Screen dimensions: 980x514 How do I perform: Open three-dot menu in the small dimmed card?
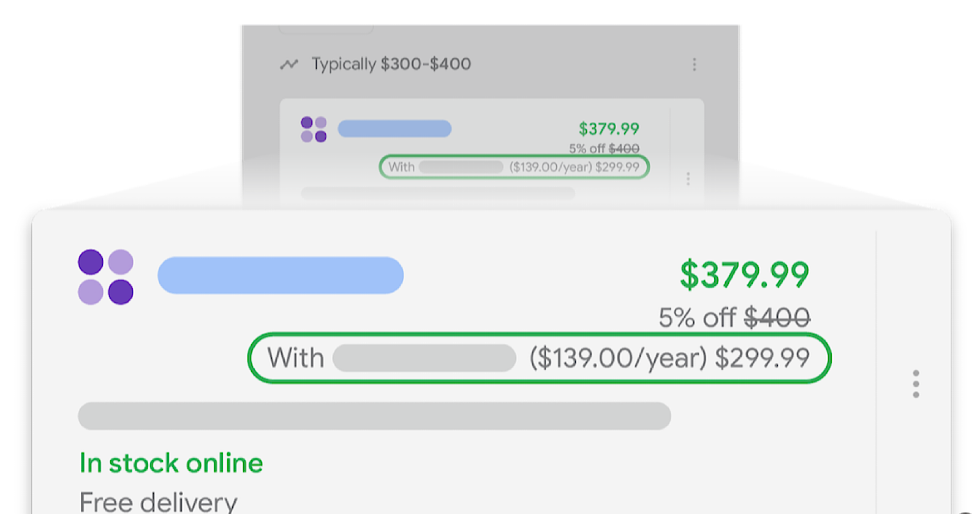688,178
